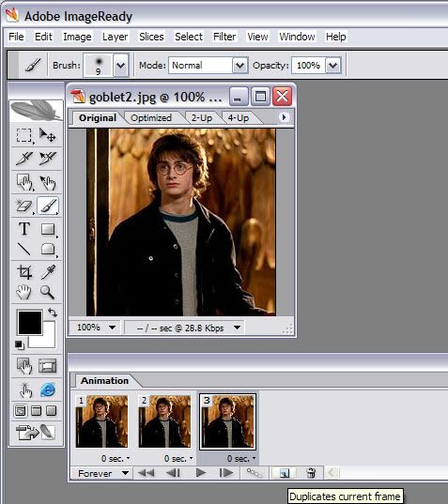
Task: Click Duplicates current frame button
Action: point(285,473)
